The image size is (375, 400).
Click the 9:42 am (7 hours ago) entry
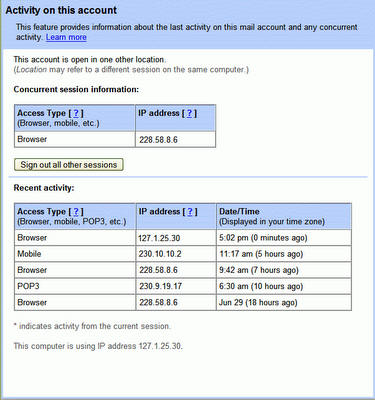[x=259, y=270]
